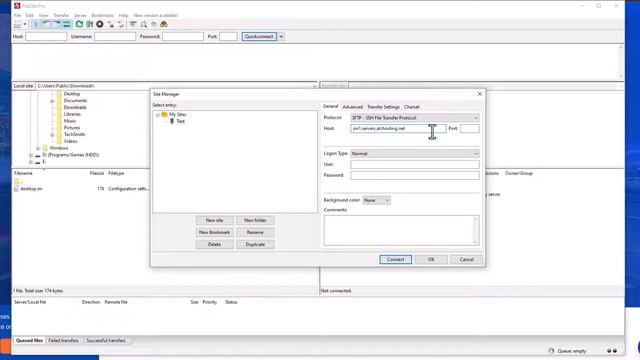Open the View menu
Image resolution: width=640 pixels, height=360 pixels.
(43, 16)
